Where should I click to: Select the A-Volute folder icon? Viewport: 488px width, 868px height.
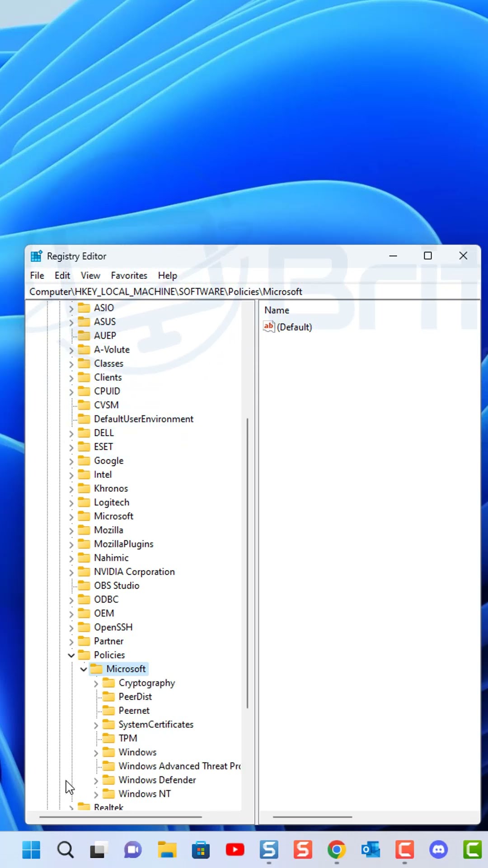click(84, 349)
